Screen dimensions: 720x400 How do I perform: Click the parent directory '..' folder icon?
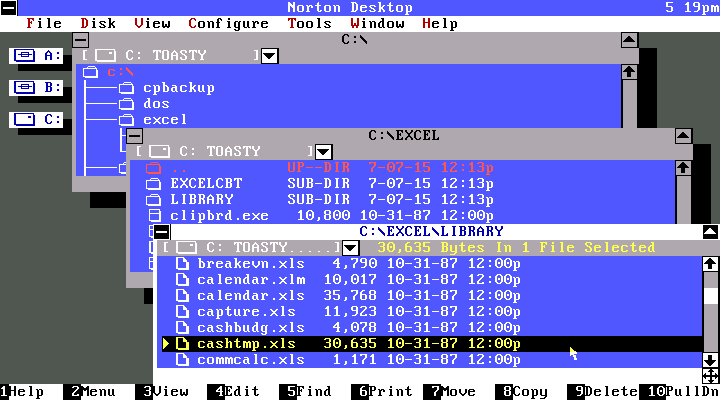[x=153, y=168]
